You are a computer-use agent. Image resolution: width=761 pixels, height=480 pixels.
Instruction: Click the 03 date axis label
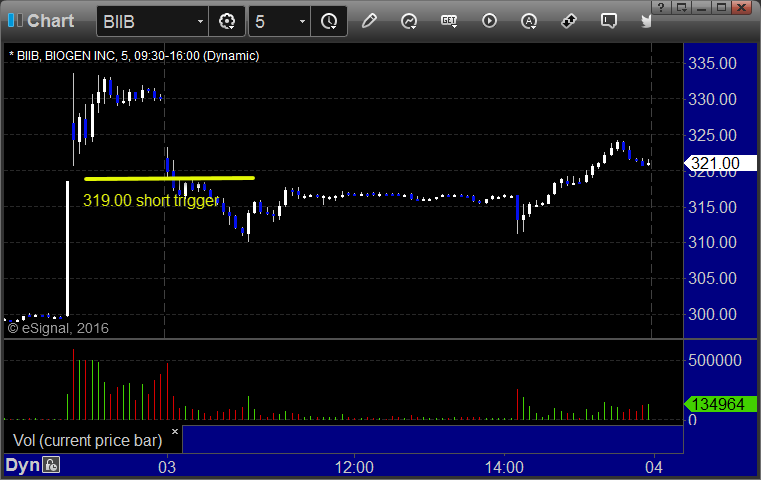pos(167,467)
